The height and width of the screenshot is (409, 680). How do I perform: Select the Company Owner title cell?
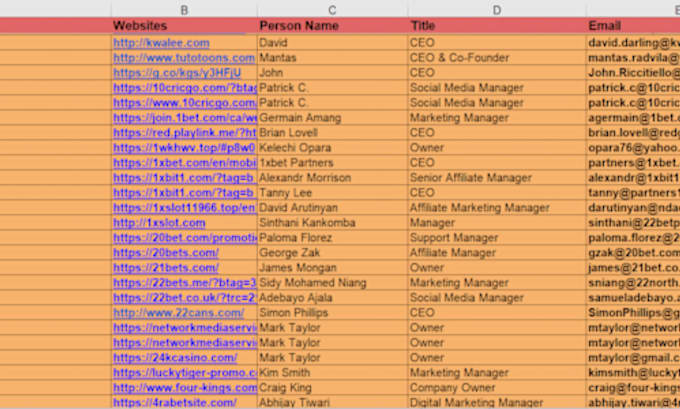(x=497, y=387)
